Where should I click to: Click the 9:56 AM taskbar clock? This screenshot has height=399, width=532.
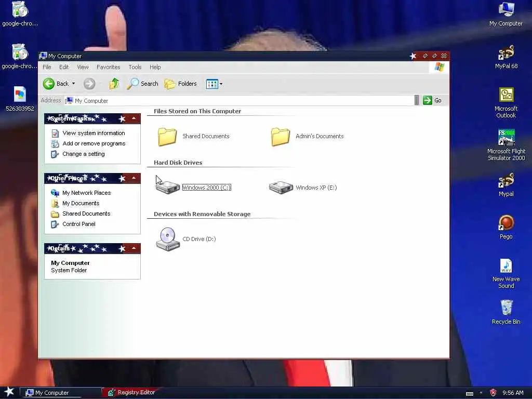[513, 393]
